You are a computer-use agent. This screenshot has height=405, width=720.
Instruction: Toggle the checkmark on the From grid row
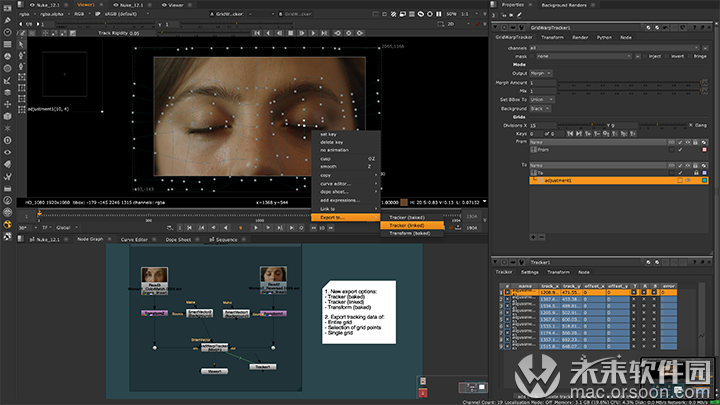tap(680, 150)
